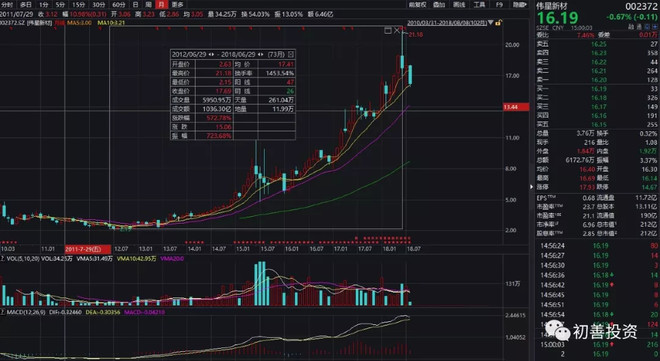Image resolution: width=660 pixels, height=361 pixels.
Task: Click the 15:00:03 trade tick row
Action: 598,345
